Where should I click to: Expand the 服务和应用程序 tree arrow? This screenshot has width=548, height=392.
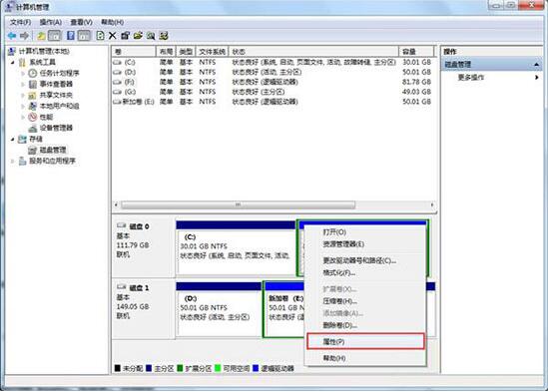tap(13, 162)
